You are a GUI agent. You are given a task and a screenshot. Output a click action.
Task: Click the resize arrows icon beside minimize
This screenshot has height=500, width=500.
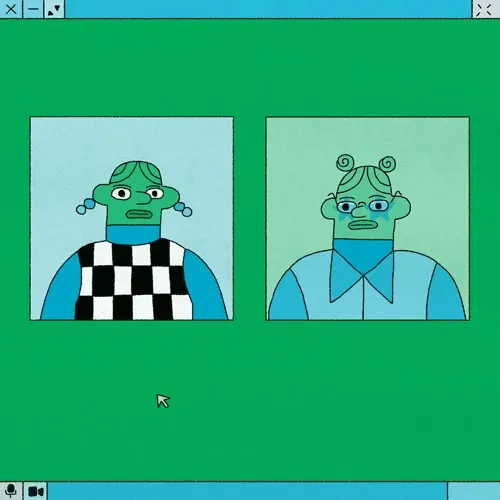pyautogui.click(x=54, y=9)
